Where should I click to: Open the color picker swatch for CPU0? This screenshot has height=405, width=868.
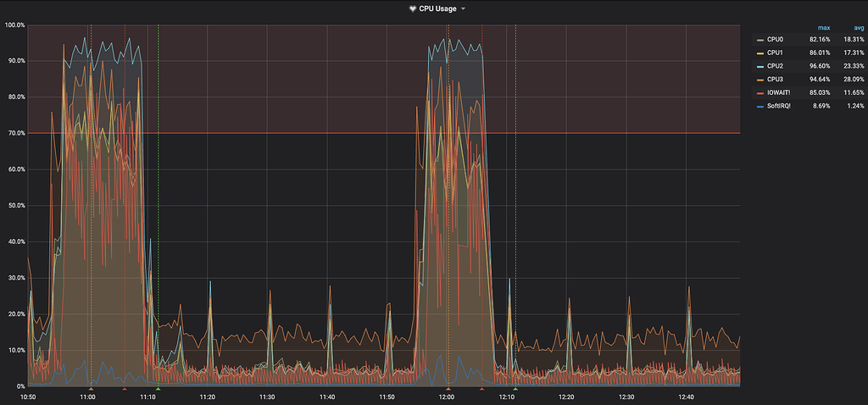pos(760,40)
